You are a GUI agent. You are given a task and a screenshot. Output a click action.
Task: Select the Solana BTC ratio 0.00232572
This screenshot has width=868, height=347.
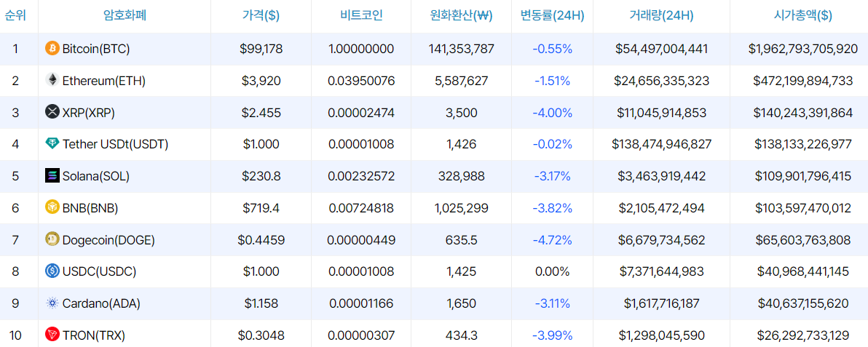point(361,177)
